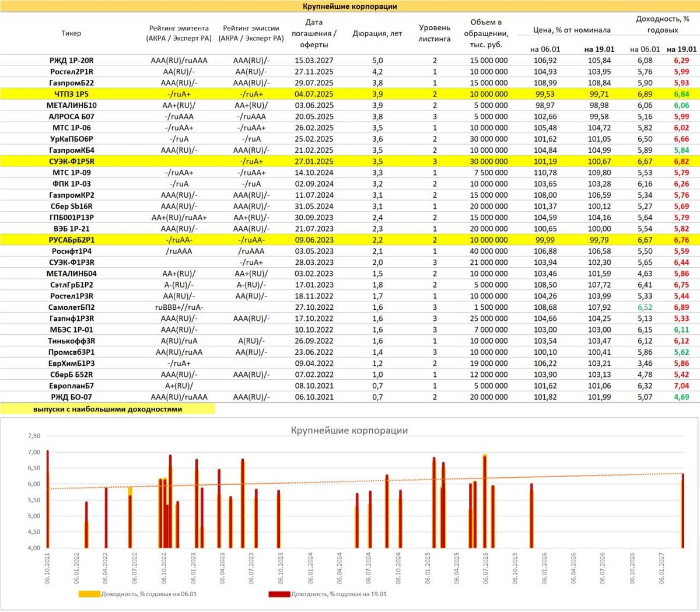The image size is (700, 612).
Task: Select dark red legend swatch for 19.01 yield
Action: point(279,594)
